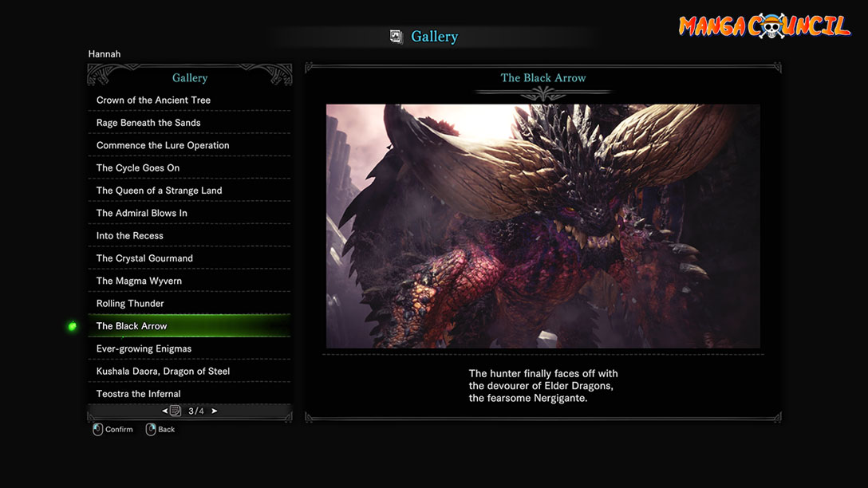Click the Gallery list panel heading

point(190,78)
